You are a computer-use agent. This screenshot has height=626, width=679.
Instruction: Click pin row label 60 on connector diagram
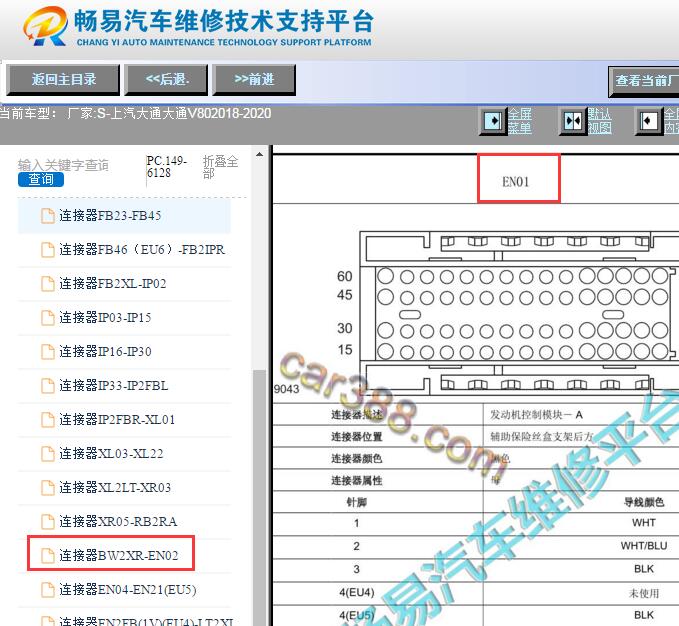pos(345,276)
